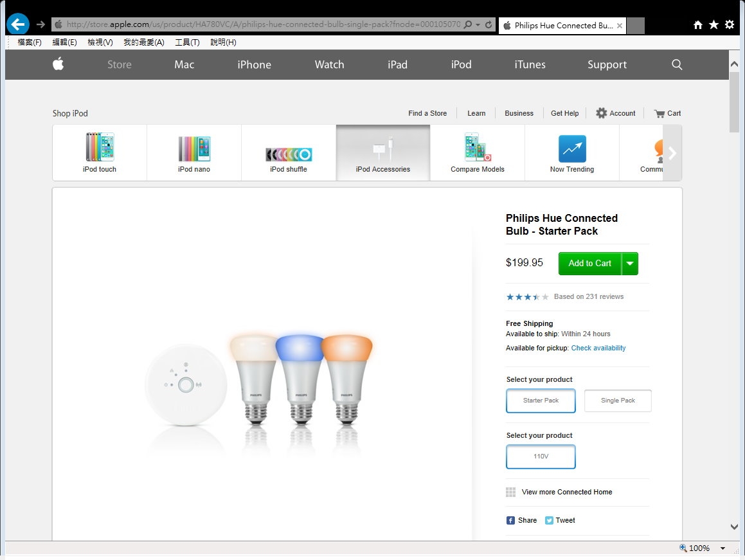Open the zoom level dropdown arrow

tap(723, 548)
